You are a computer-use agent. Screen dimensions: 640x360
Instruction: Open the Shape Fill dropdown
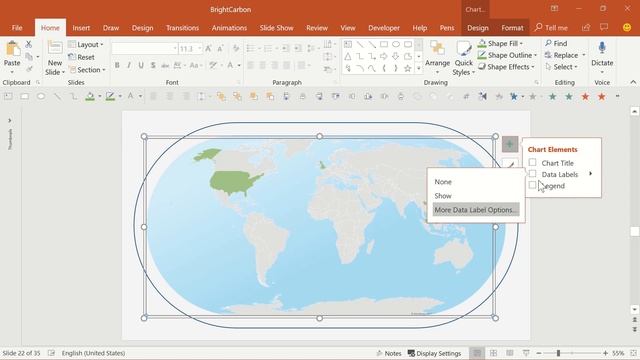click(501, 43)
